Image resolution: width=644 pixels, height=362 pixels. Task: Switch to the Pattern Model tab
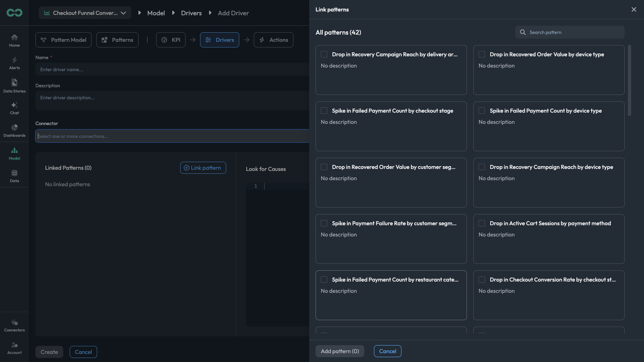coord(64,40)
